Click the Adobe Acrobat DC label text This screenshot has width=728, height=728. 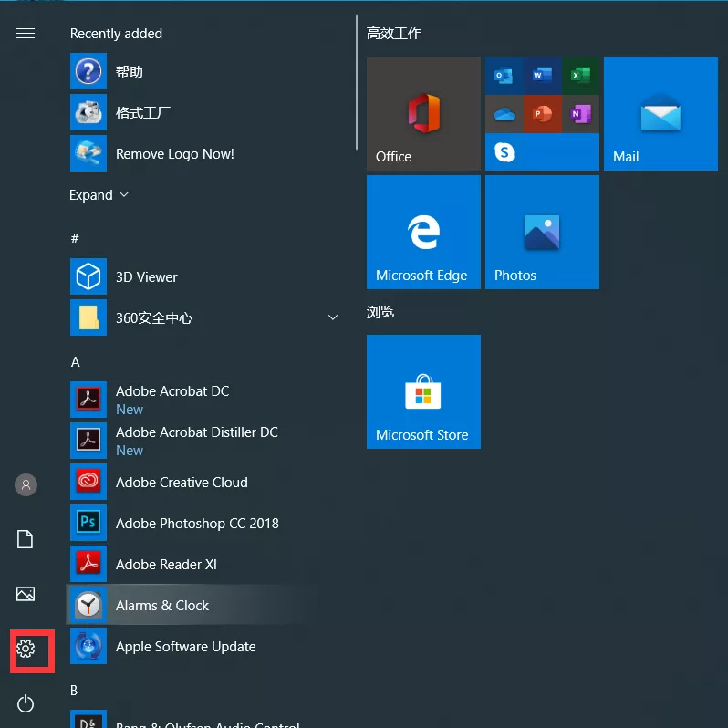point(172,391)
